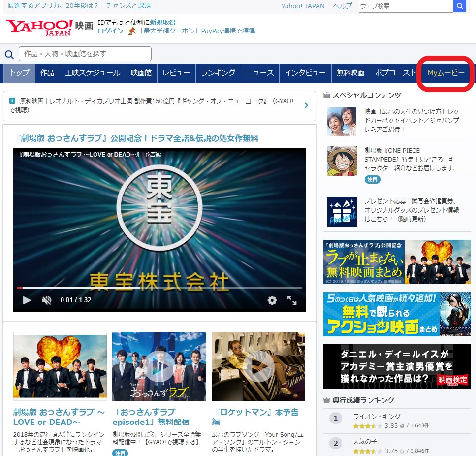Open the 劇場版おっさんずラブ公開記念 headline
The height and width of the screenshot is (456, 476).
(137, 138)
